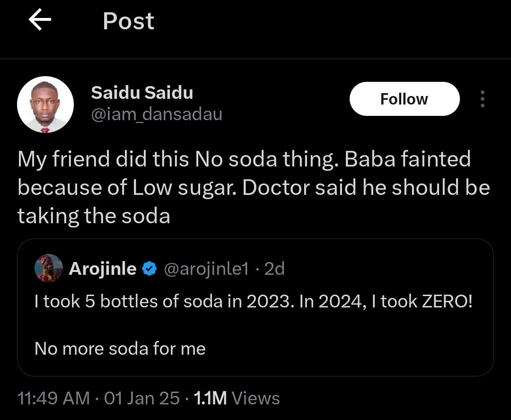Click the 'taking the soda' line of the post
511x420 pixels.
click(94, 216)
